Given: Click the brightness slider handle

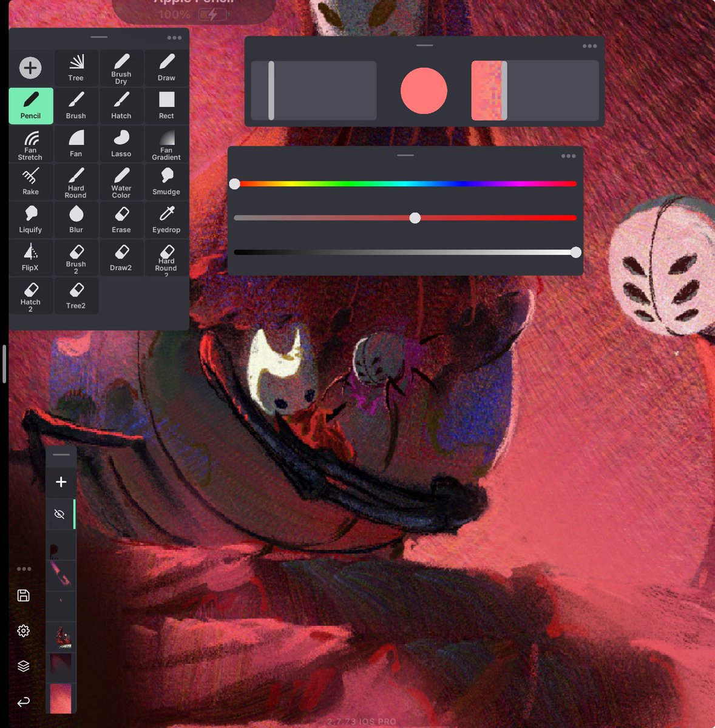Looking at the screenshot, I should pos(575,252).
